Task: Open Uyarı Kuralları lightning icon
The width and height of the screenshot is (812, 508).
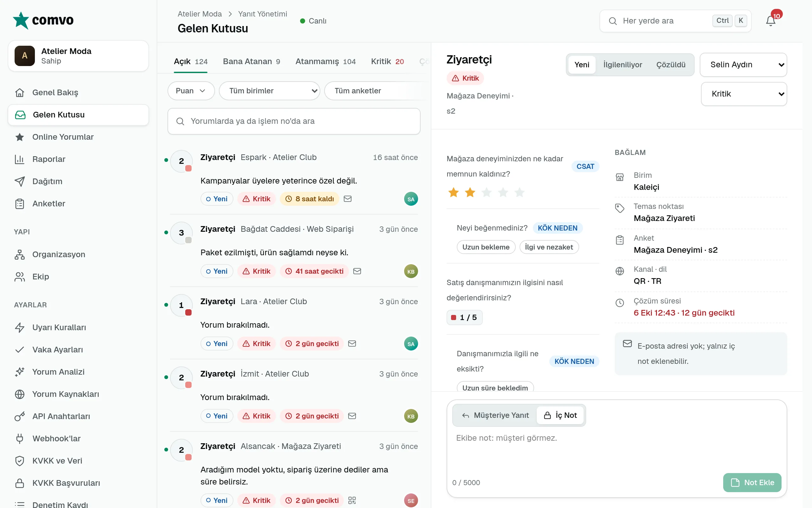Action: pos(20,327)
